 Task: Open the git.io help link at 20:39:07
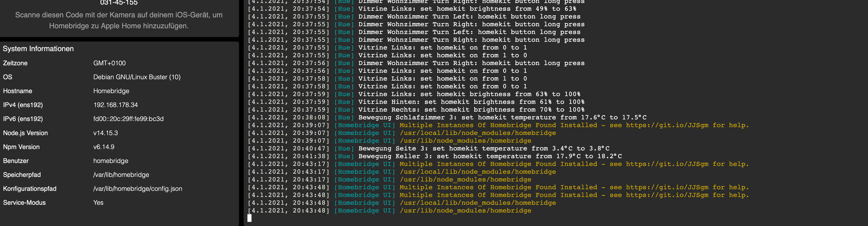(x=667, y=125)
